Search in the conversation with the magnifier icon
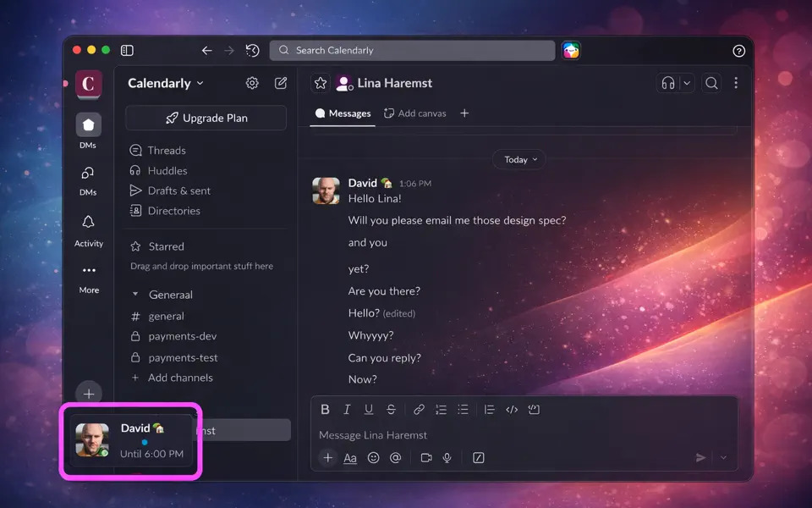 (x=711, y=83)
